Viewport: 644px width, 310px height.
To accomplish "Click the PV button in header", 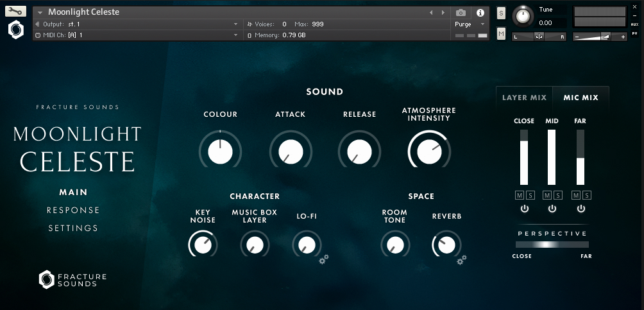I will click(635, 33).
